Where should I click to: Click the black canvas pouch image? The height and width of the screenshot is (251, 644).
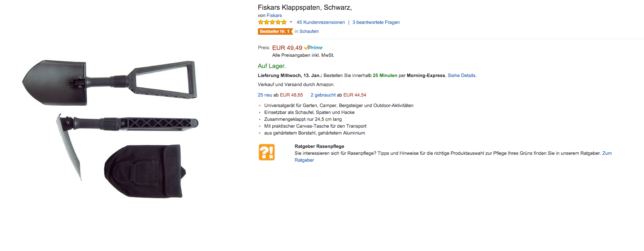[x=144, y=171]
